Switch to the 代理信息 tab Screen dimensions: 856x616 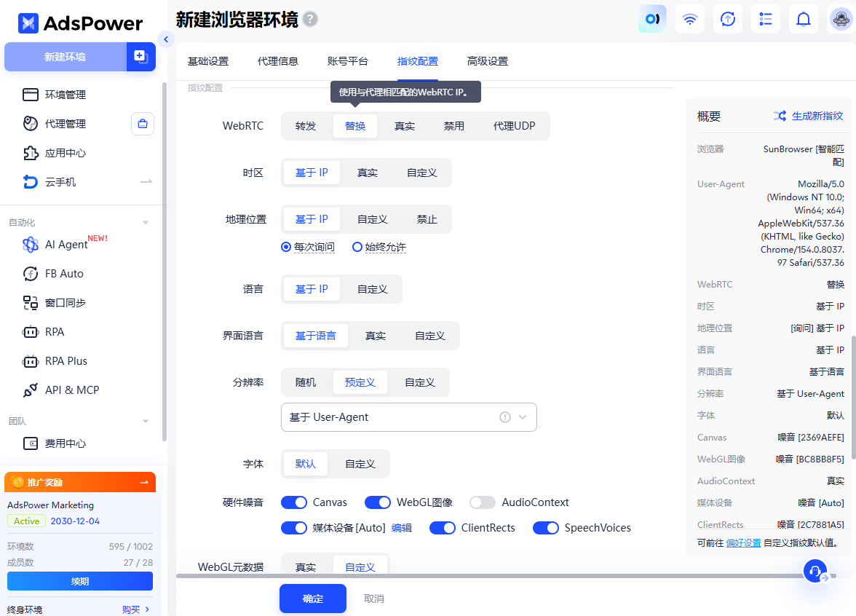[278, 61]
